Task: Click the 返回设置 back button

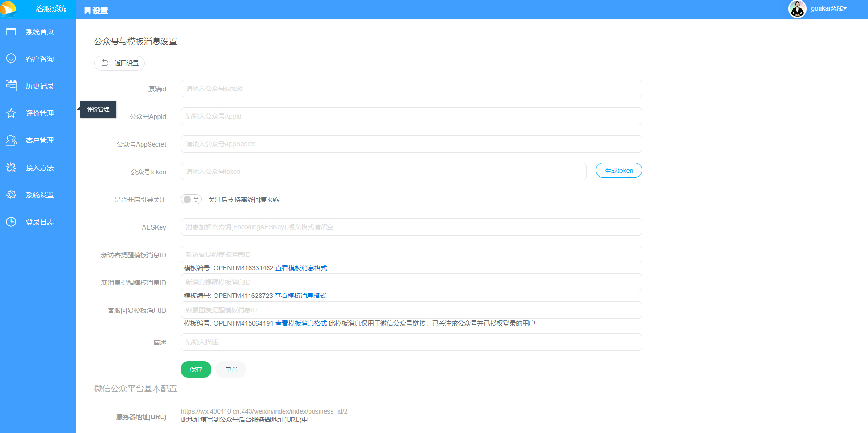Action: pos(119,63)
